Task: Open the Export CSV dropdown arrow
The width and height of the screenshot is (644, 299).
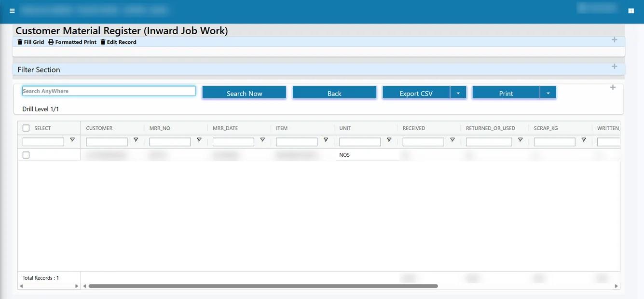Action: tap(458, 93)
